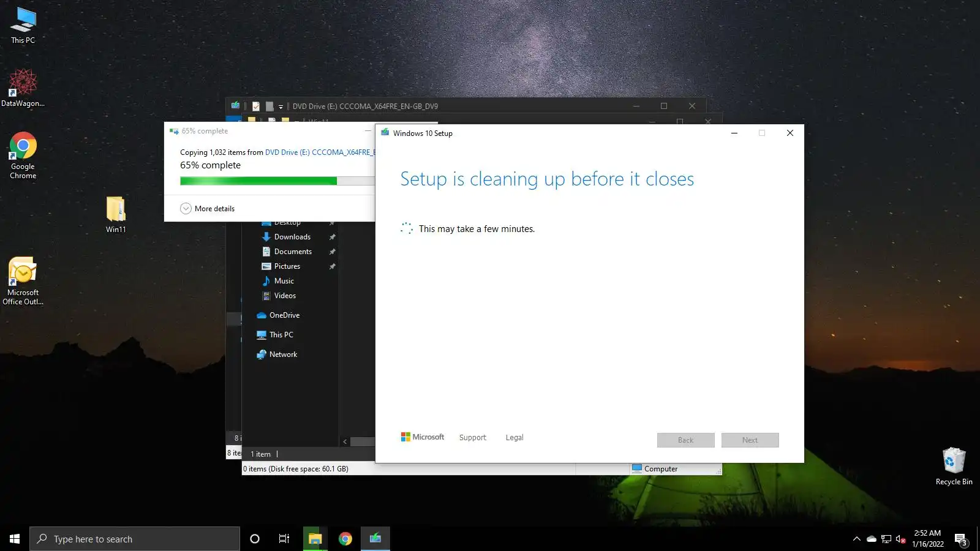Screen dimensions: 980x551
Task: Close the DVD Drive Explorer window
Action: click(x=692, y=106)
